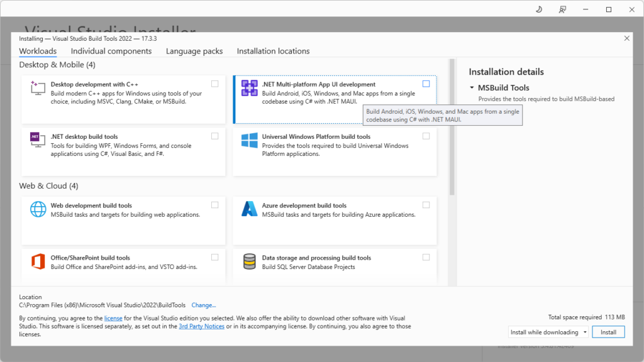
Task: Click the .NET desktop build tools title
Action: [84, 136]
